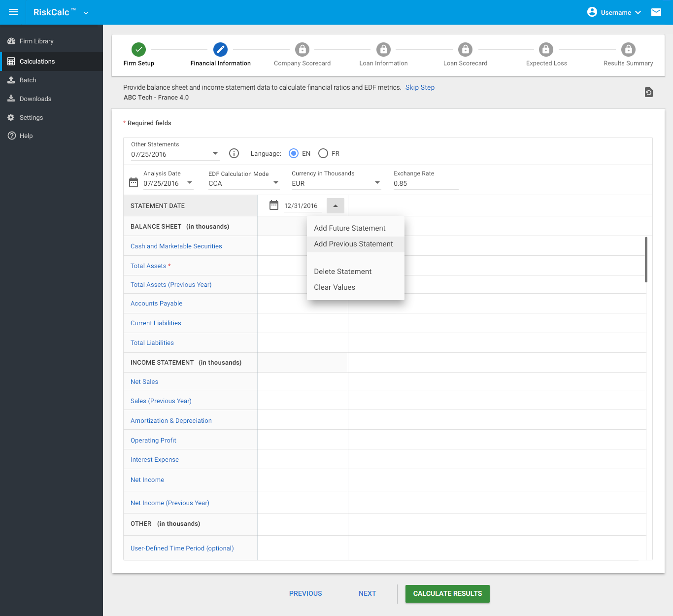Click the PREVIOUS button

(305, 593)
